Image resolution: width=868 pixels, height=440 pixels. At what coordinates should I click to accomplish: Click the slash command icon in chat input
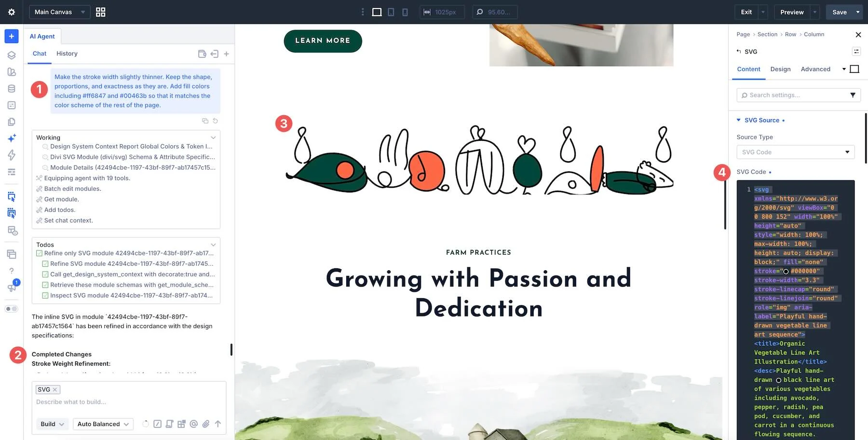[x=157, y=424]
